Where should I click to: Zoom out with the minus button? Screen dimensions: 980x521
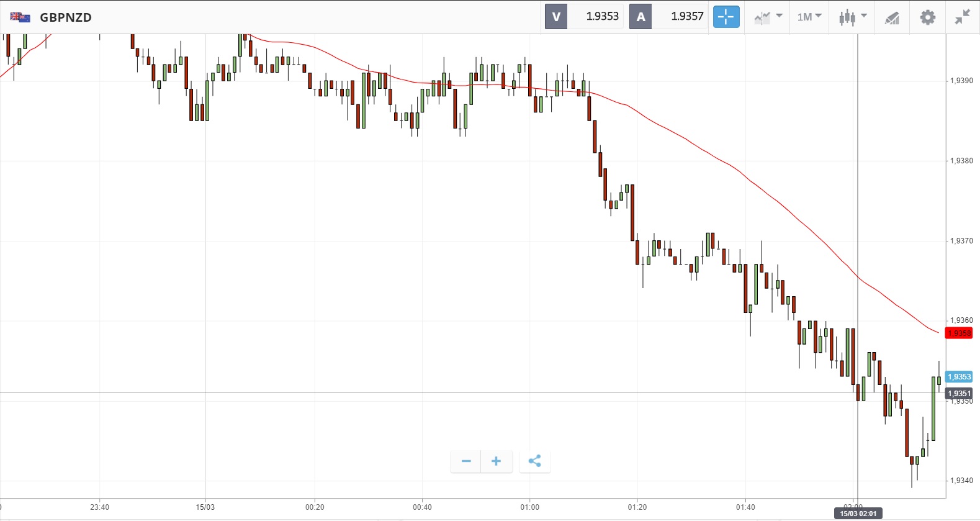(x=466, y=461)
